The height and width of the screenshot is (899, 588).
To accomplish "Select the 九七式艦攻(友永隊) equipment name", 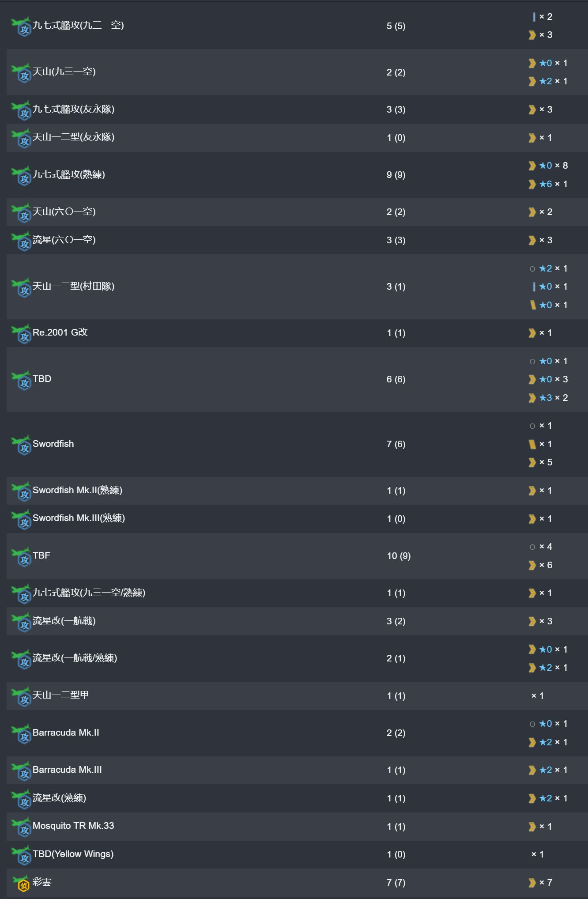I will click(73, 109).
